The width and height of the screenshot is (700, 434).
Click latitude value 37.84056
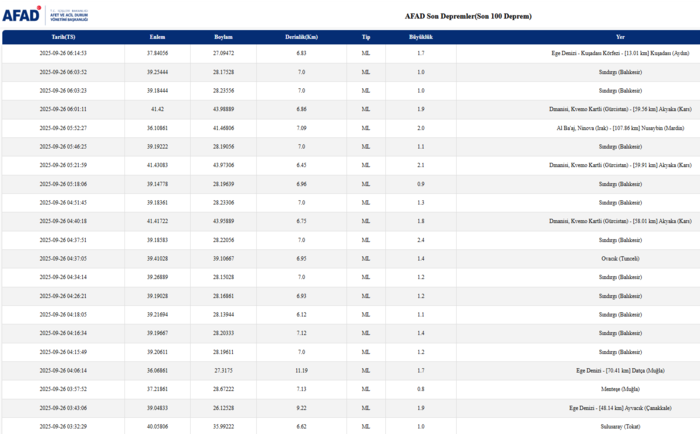[x=157, y=53]
